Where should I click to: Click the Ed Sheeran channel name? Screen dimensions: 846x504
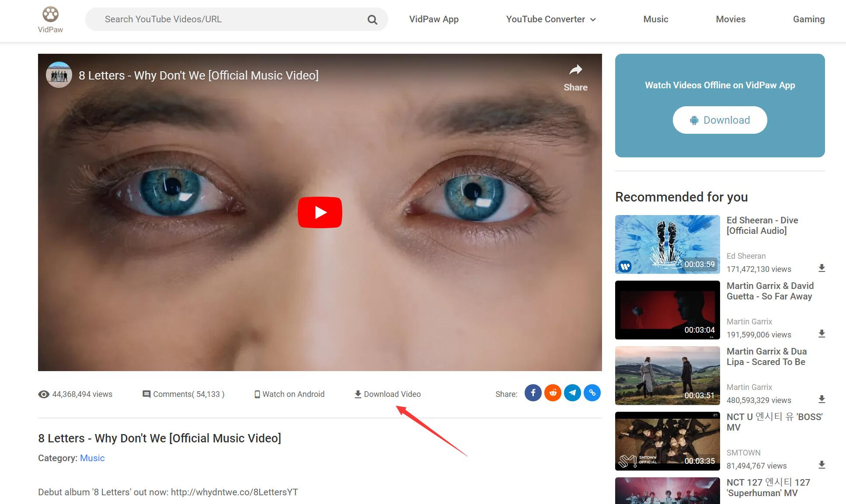pos(746,256)
